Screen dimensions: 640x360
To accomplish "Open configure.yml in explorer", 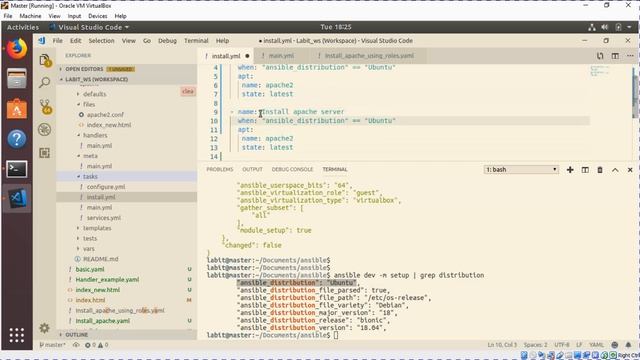I will click(x=106, y=187).
